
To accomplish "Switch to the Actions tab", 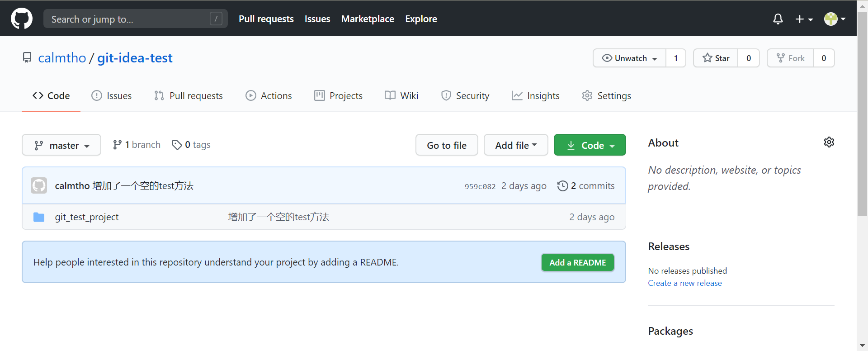I will [269, 95].
